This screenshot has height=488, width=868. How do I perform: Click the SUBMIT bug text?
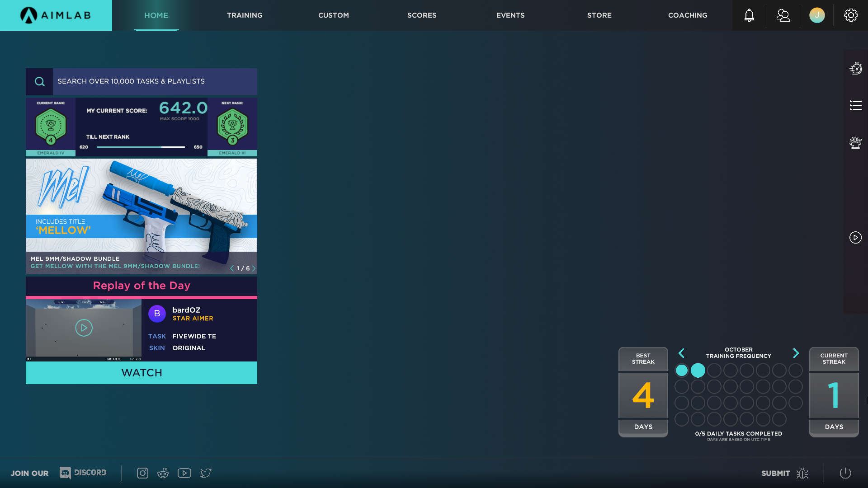775,473
